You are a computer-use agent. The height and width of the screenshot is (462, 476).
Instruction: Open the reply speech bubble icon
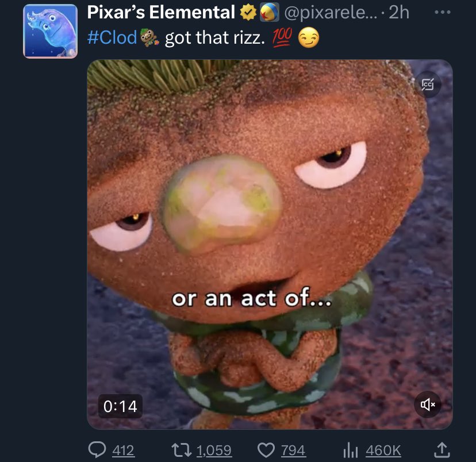pyautogui.click(x=97, y=449)
